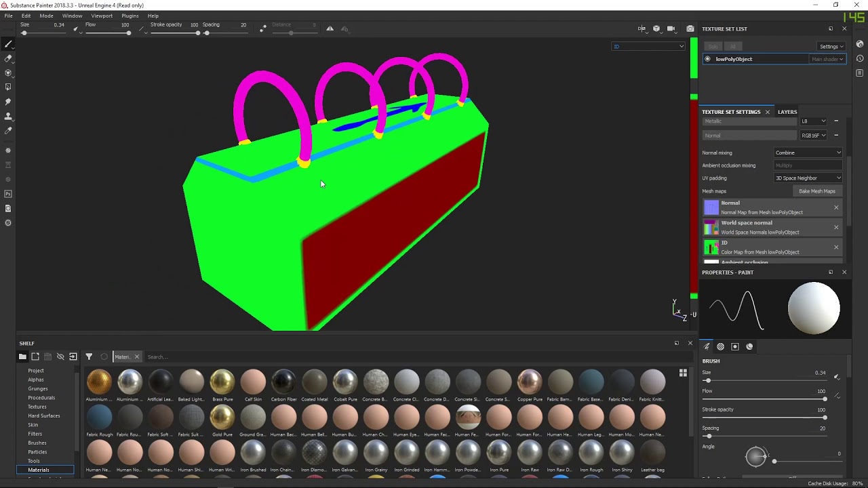Click the shelf folder icon
Image resolution: width=868 pixels, height=488 pixels.
[x=22, y=357]
